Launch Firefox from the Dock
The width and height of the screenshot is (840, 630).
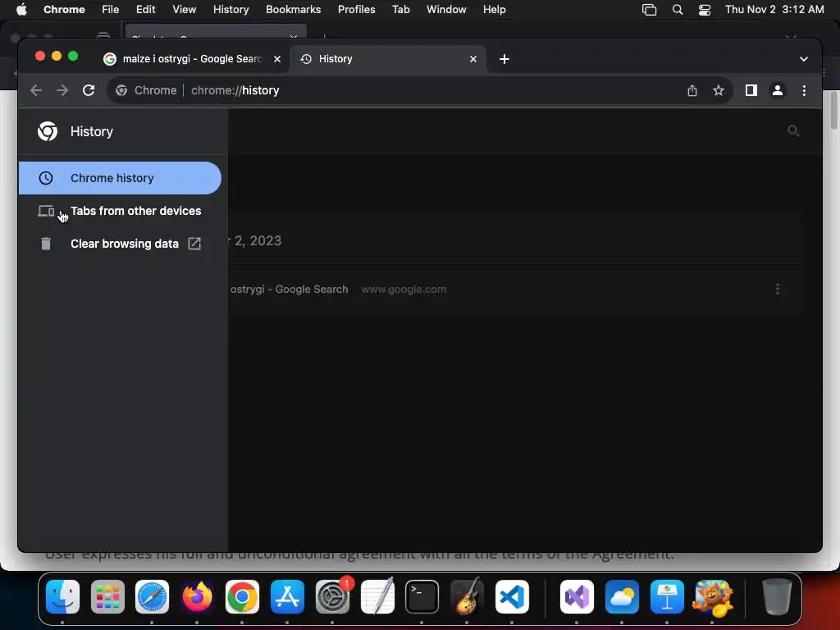click(x=197, y=597)
